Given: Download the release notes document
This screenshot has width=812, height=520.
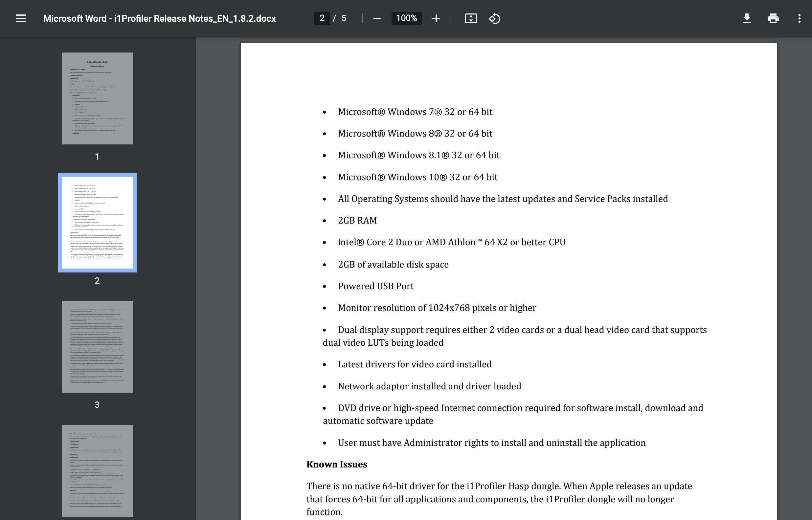Looking at the screenshot, I should (747, 18).
